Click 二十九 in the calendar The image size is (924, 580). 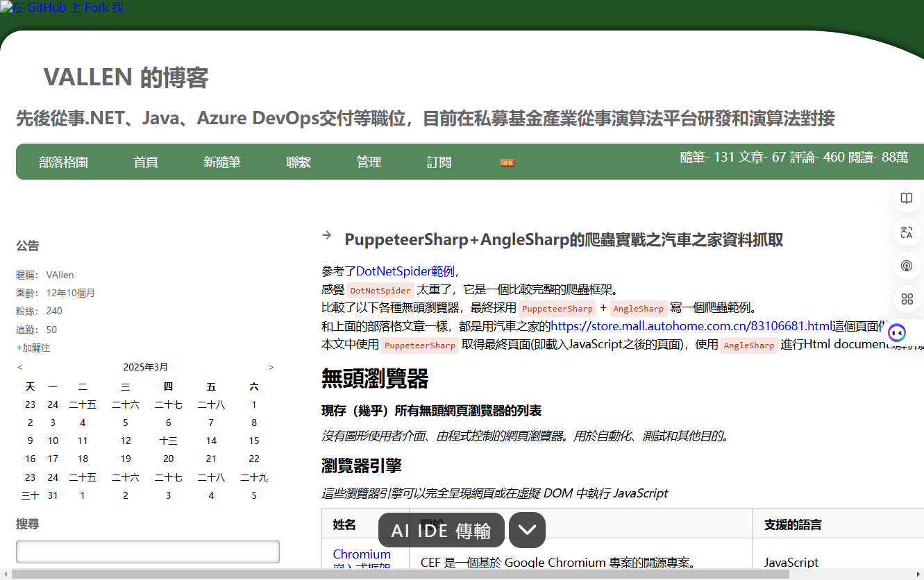(x=254, y=477)
